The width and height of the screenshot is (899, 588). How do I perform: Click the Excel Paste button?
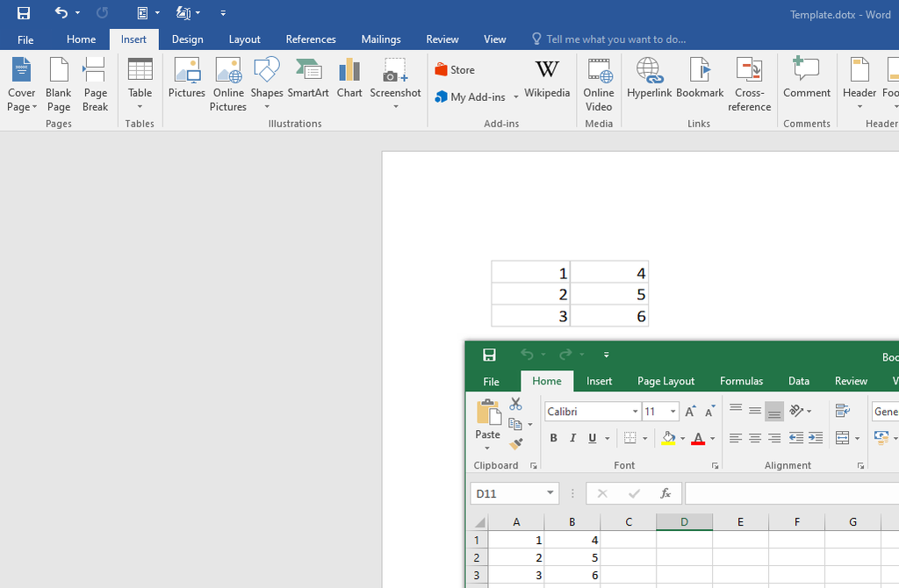488,419
